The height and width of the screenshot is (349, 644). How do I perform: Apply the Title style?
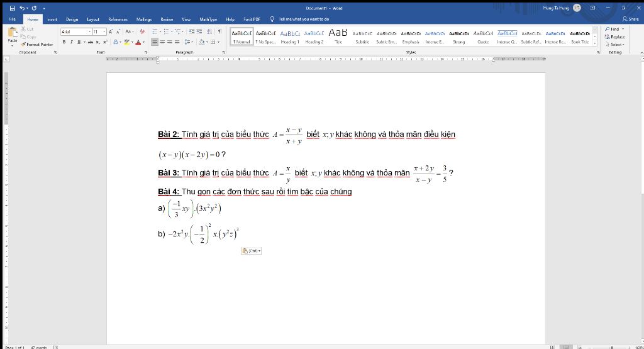338,37
